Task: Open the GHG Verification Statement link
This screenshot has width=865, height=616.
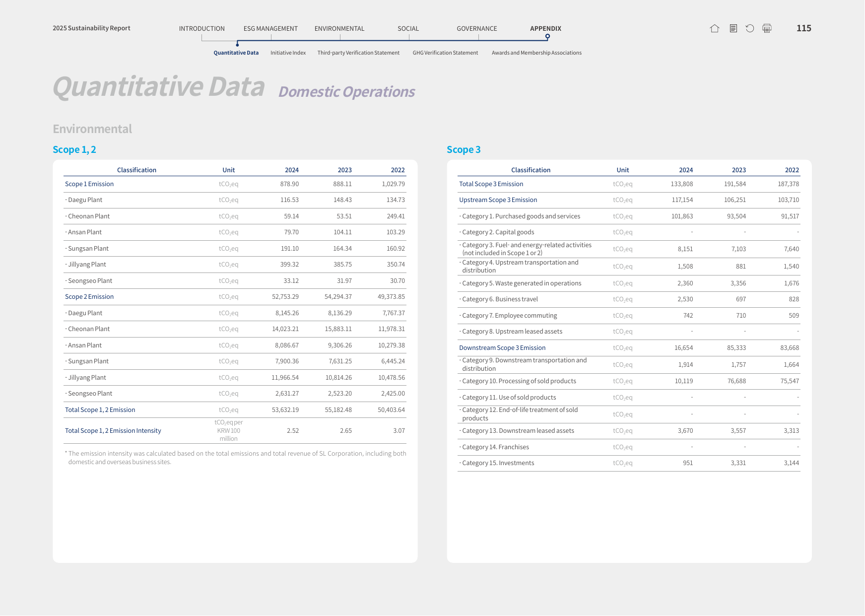Action: click(x=446, y=53)
